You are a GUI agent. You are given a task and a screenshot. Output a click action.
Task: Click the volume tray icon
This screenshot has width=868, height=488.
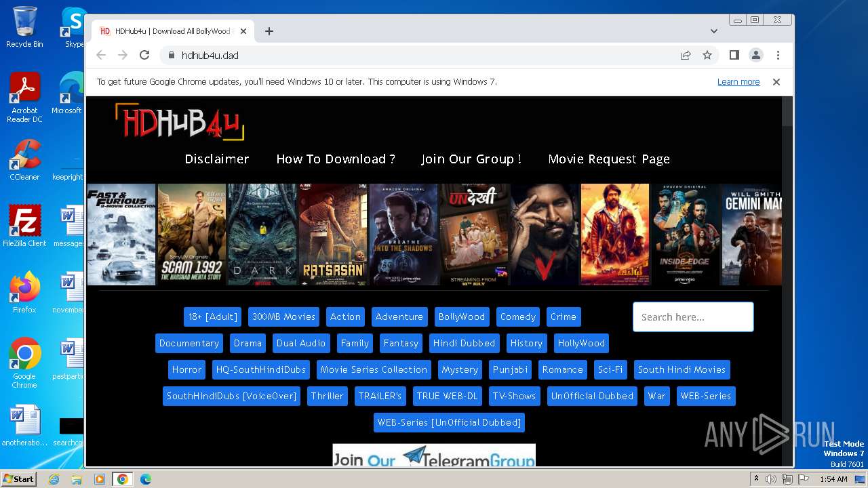tap(771, 479)
